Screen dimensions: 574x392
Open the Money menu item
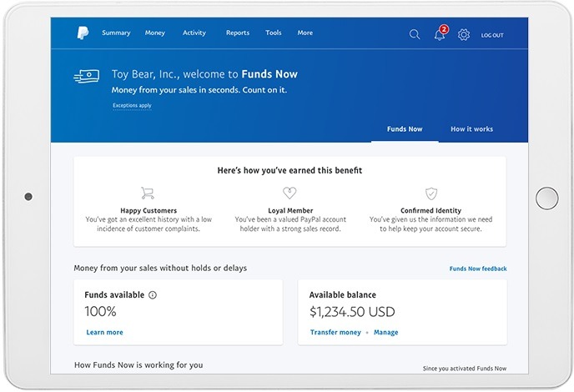155,33
